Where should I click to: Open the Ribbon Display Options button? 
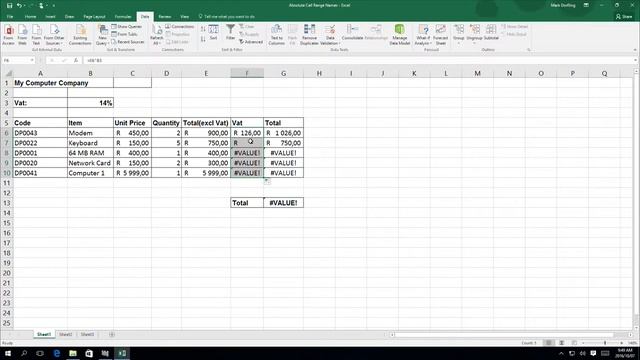coord(586,5)
